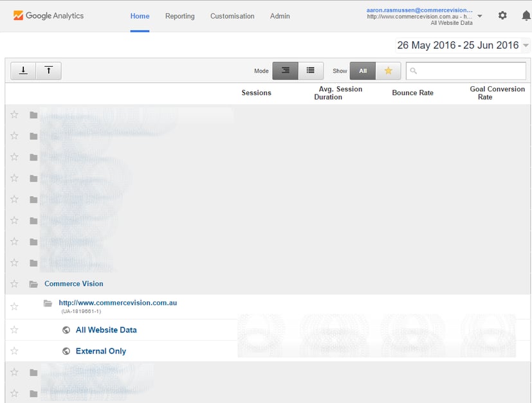The height and width of the screenshot is (403, 532).
Task: Click the All Website Data label under account email
Action: click(x=451, y=22)
